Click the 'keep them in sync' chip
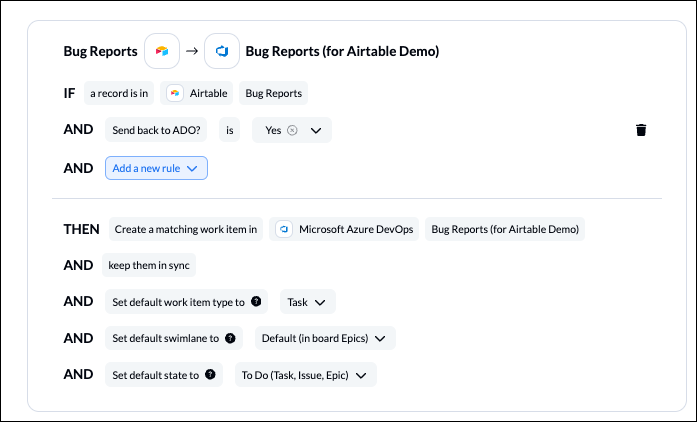 coord(149,265)
